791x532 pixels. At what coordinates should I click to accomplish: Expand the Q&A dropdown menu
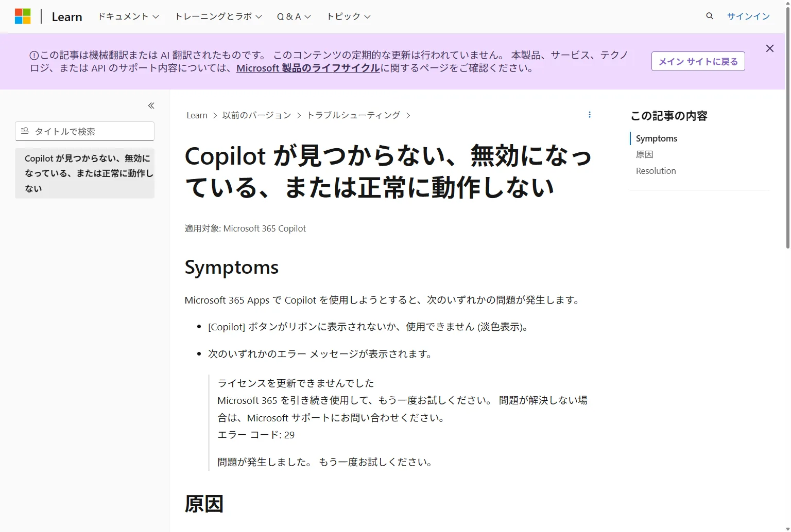click(294, 16)
